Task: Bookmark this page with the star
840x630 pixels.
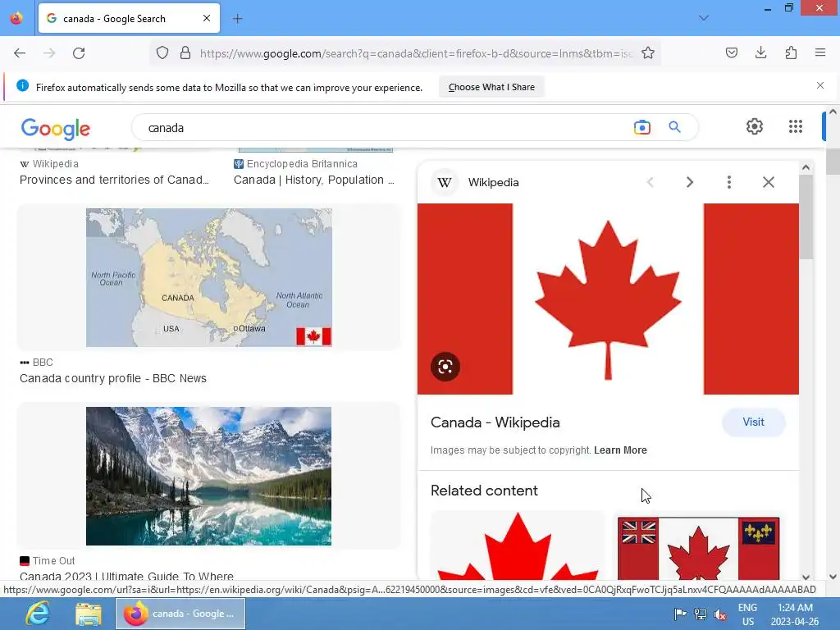Action: point(648,53)
